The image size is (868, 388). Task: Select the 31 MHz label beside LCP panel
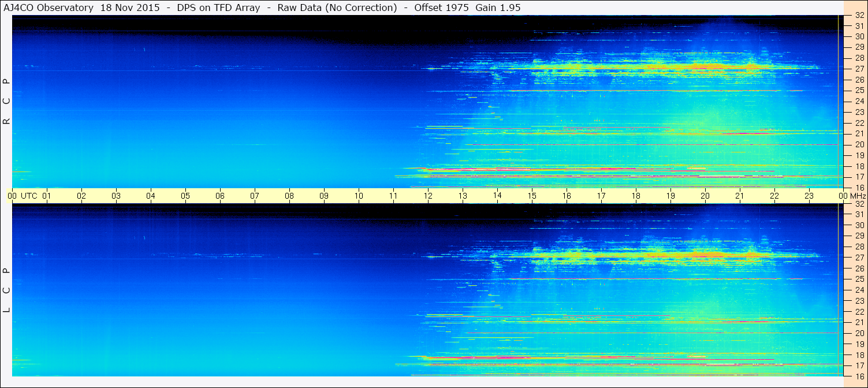click(859, 214)
